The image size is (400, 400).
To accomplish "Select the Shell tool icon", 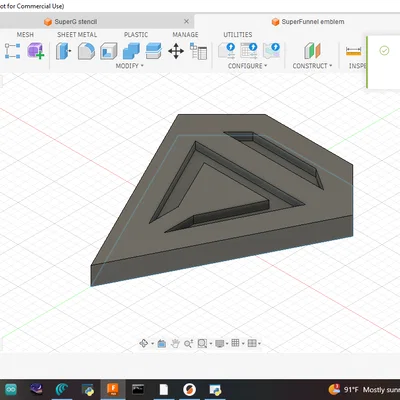I will coord(109,51).
